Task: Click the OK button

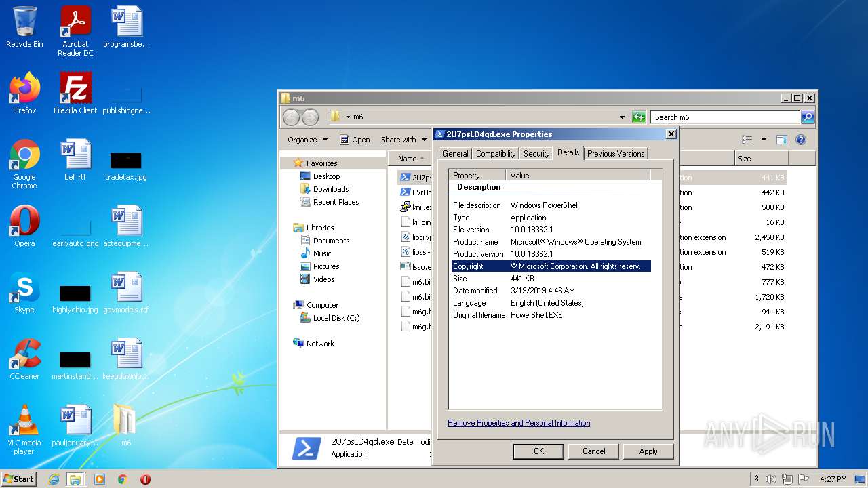Action: coord(538,451)
